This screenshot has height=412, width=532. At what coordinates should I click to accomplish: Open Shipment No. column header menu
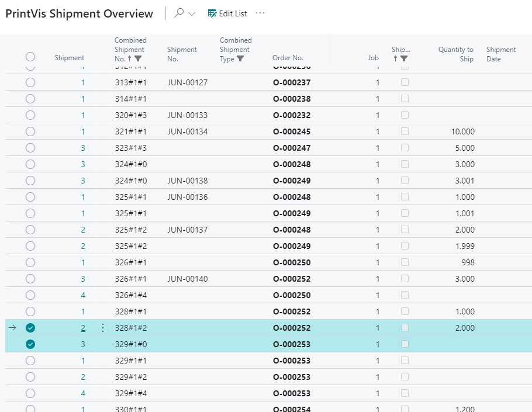(x=182, y=54)
